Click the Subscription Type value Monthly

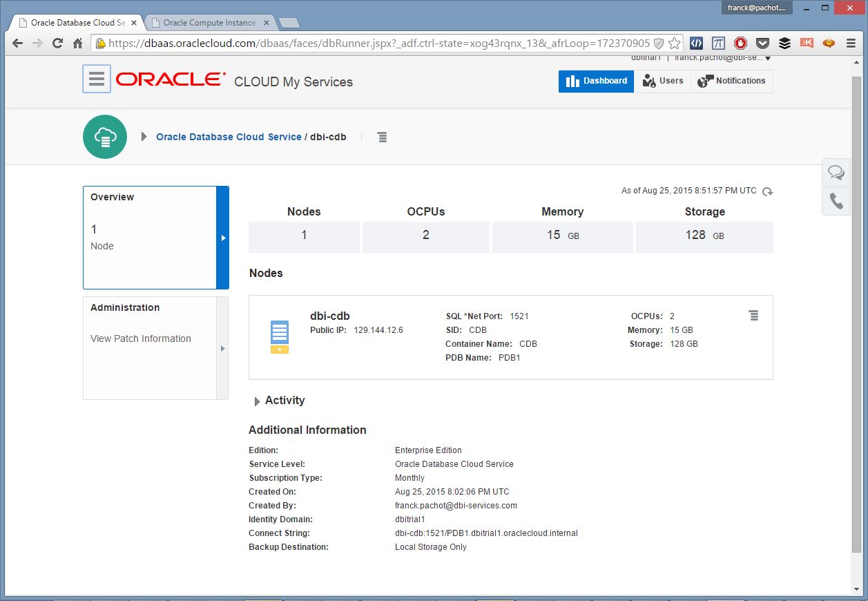click(x=409, y=478)
